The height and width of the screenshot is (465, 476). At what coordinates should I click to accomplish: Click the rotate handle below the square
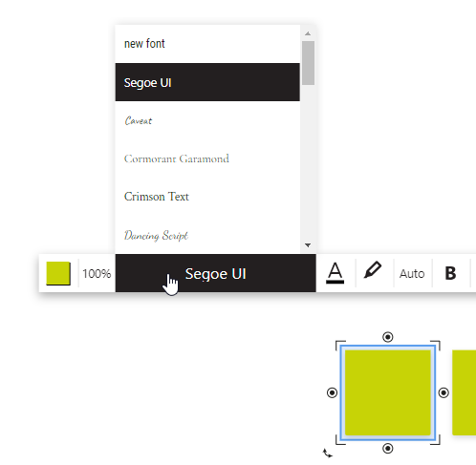(327, 453)
